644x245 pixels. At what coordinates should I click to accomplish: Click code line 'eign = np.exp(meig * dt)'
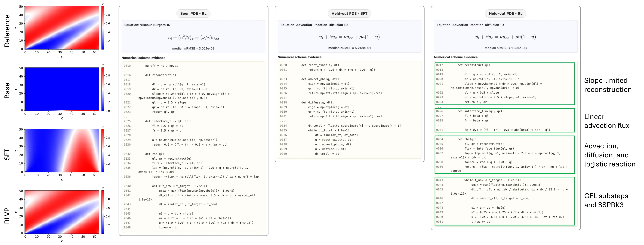pos(329,84)
